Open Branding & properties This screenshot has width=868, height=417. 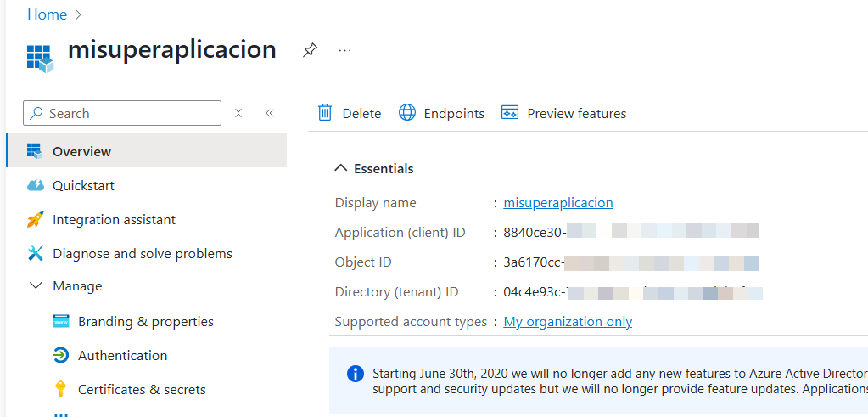pos(146,321)
